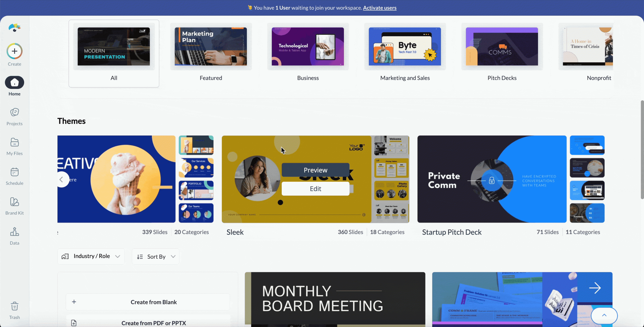This screenshot has height=327, width=644.
Task: Click the 360 Slides count
Action: click(350, 232)
